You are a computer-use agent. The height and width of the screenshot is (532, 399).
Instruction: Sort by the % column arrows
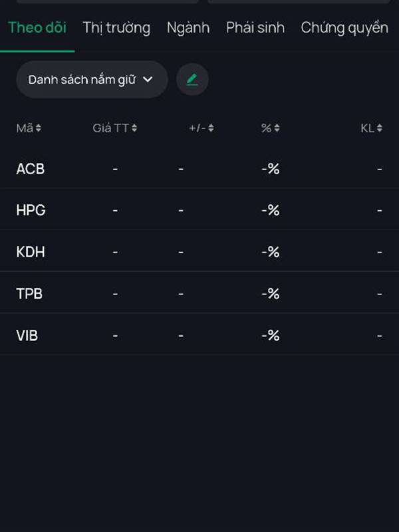point(277,128)
